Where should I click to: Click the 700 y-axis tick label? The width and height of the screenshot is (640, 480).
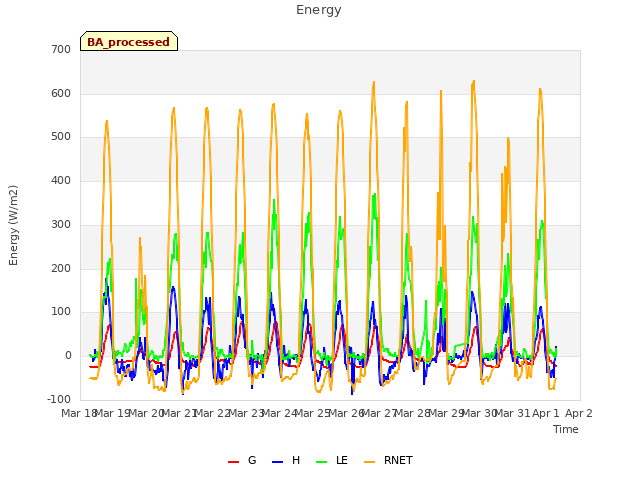point(61,50)
